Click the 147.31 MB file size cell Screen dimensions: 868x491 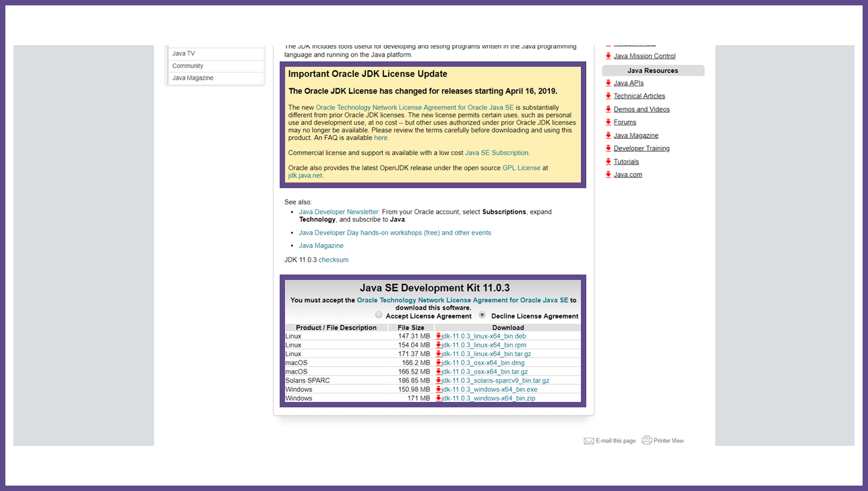(411, 336)
